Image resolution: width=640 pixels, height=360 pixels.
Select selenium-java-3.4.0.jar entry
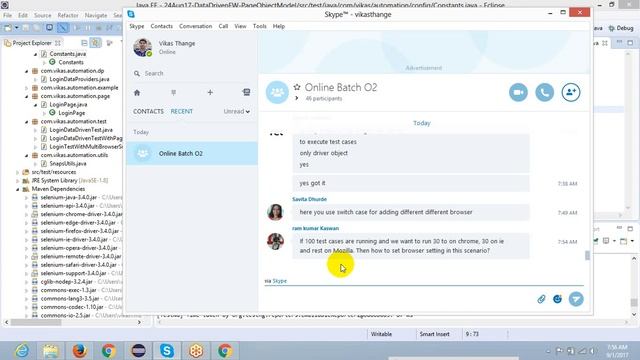tap(69, 198)
